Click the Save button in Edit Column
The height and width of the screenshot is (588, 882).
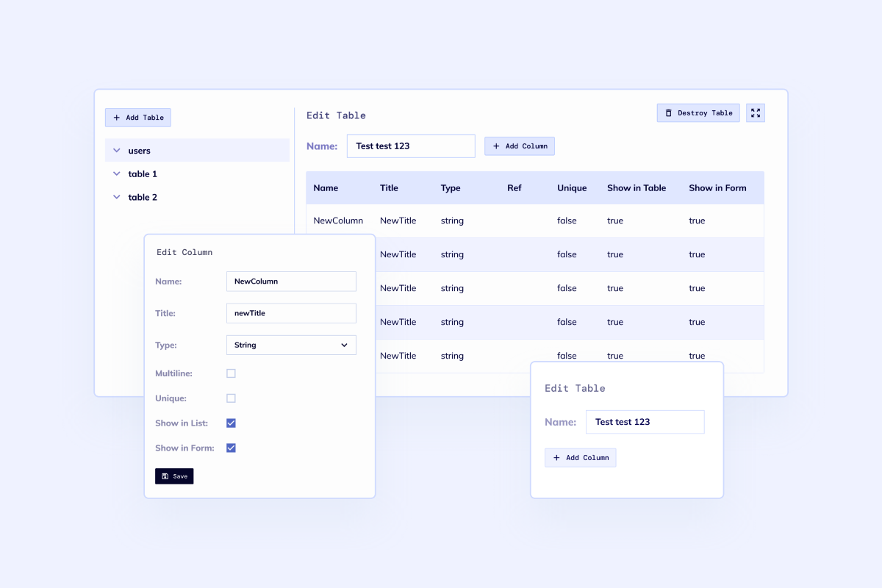[174, 476]
